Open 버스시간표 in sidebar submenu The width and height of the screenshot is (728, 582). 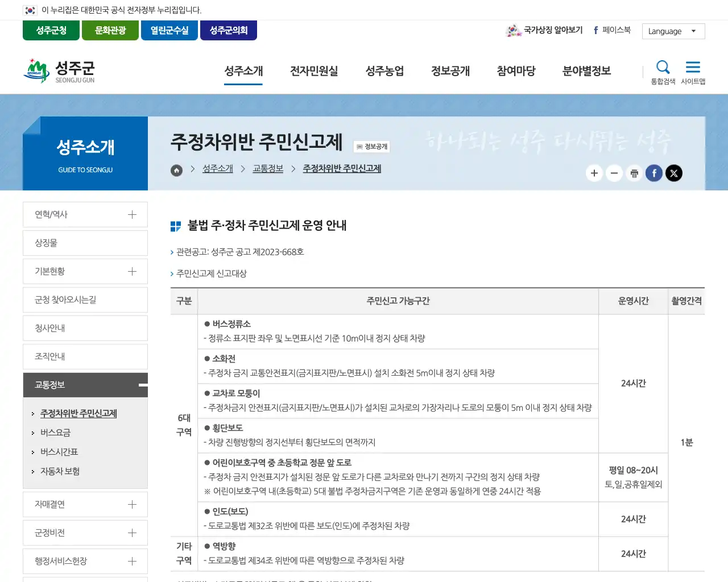(x=59, y=452)
